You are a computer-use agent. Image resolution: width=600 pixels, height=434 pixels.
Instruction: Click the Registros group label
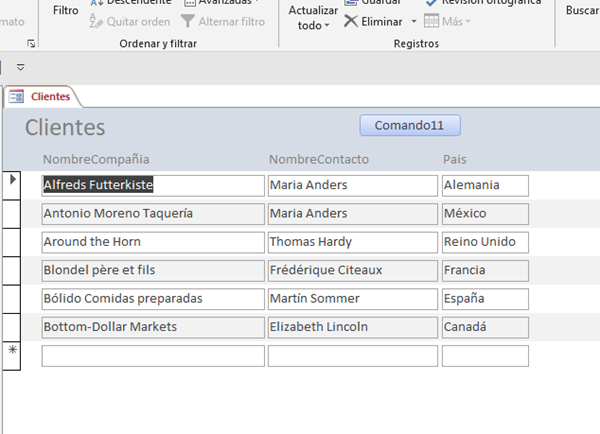pos(416,44)
